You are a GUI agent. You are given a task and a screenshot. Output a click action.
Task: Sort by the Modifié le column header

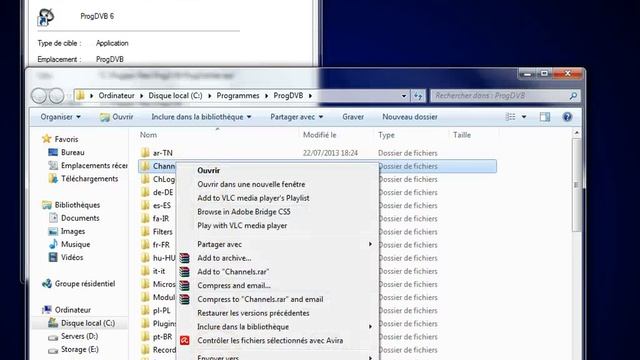[320, 135]
